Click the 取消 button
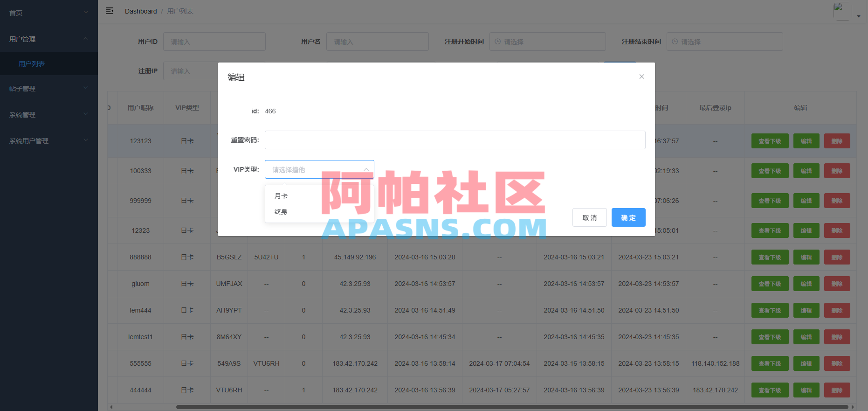 click(x=590, y=217)
